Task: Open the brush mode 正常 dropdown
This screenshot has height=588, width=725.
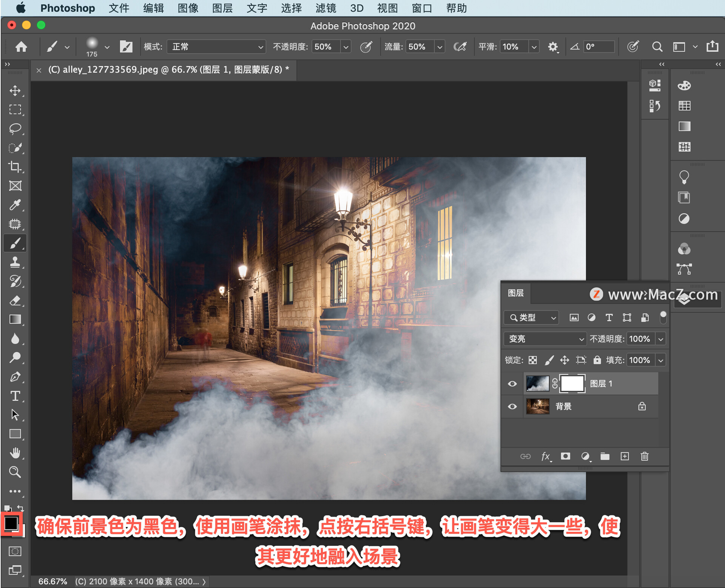Action: tap(216, 47)
